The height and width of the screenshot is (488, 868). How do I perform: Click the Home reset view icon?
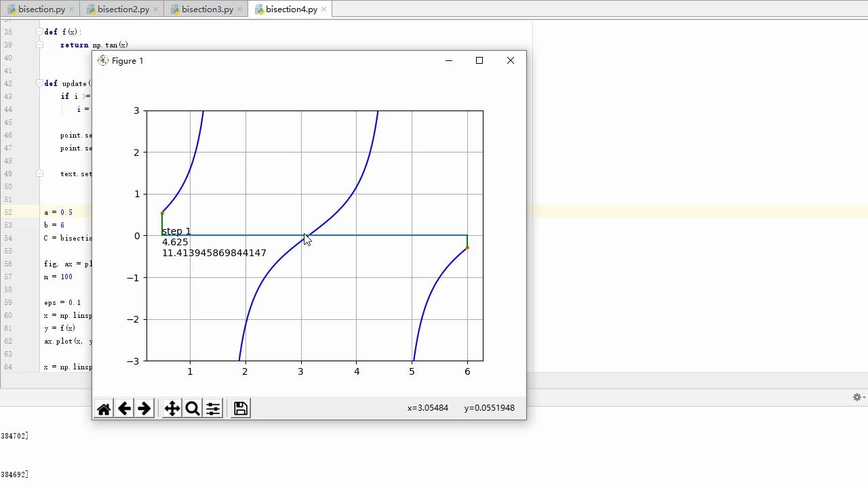tap(104, 409)
